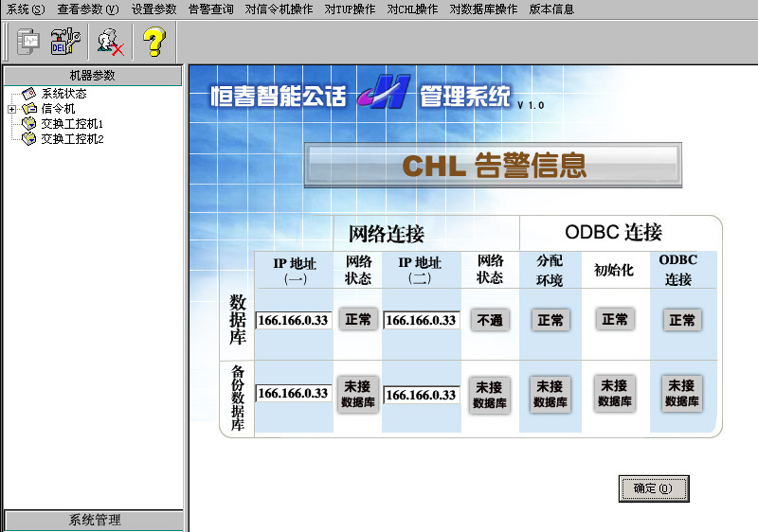Screen dimensions: 758x532
Task: Click 数据库 分配环境 正常 indicator
Action: point(550,320)
